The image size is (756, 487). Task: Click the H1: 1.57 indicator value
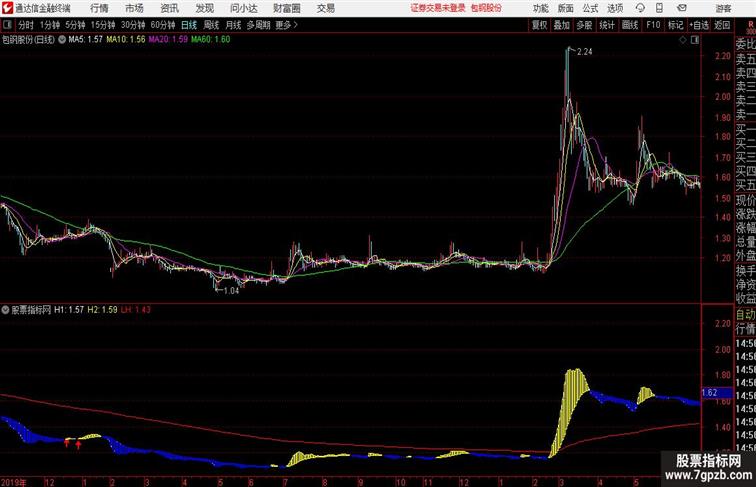(x=69, y=310)
